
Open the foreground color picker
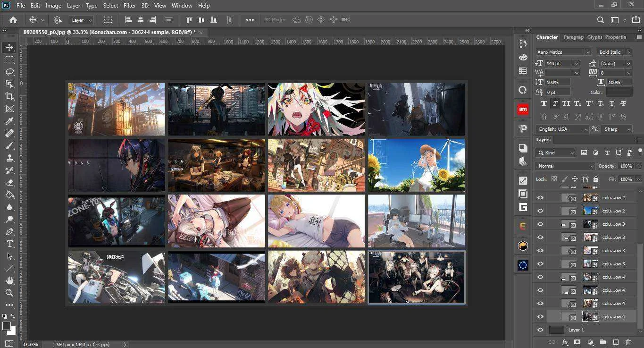[x=7, y=326]
